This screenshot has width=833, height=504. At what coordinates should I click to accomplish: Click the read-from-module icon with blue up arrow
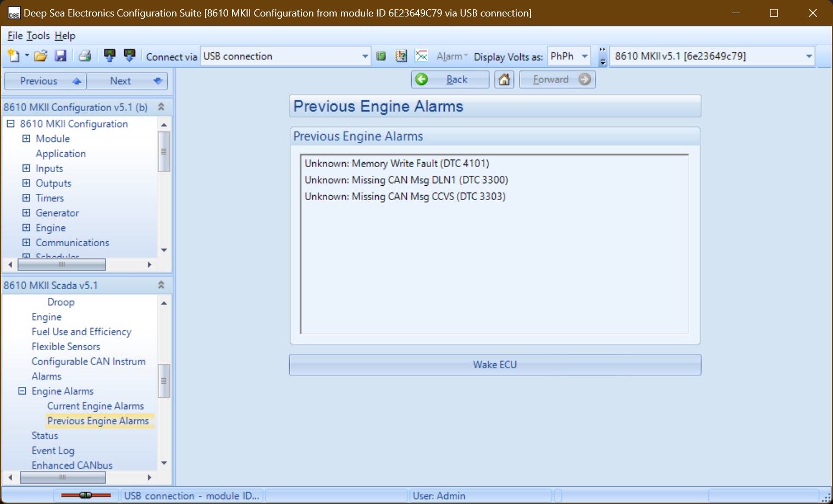(x=110, y=56)
